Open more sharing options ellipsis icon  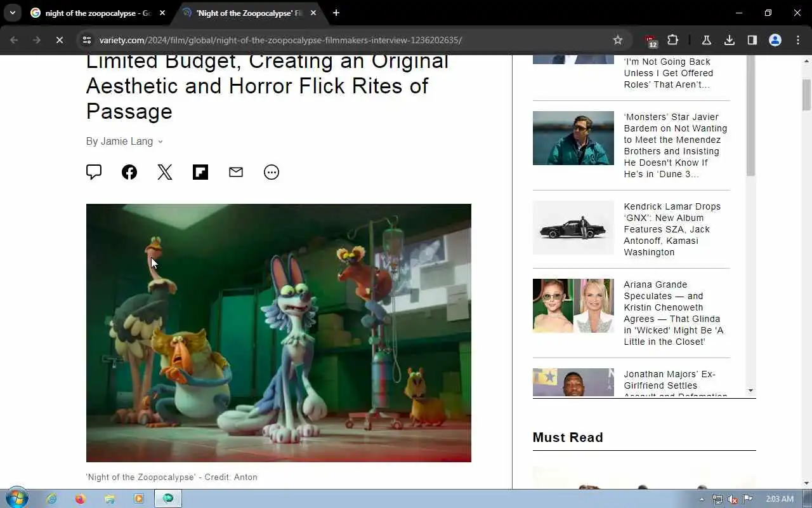[x=272, y=172]
